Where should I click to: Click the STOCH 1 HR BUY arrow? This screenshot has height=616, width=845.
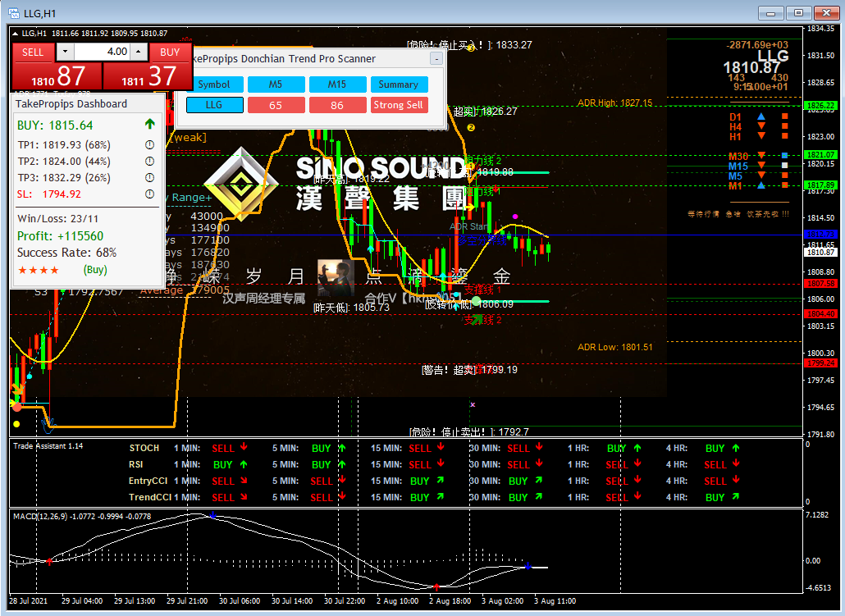[637, 448]
